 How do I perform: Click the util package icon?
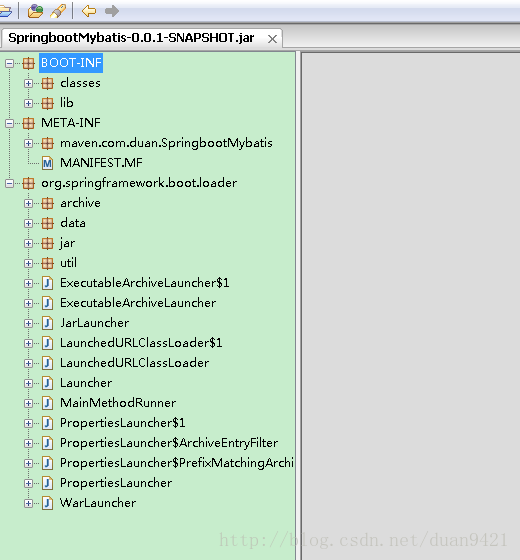[48, 263]
